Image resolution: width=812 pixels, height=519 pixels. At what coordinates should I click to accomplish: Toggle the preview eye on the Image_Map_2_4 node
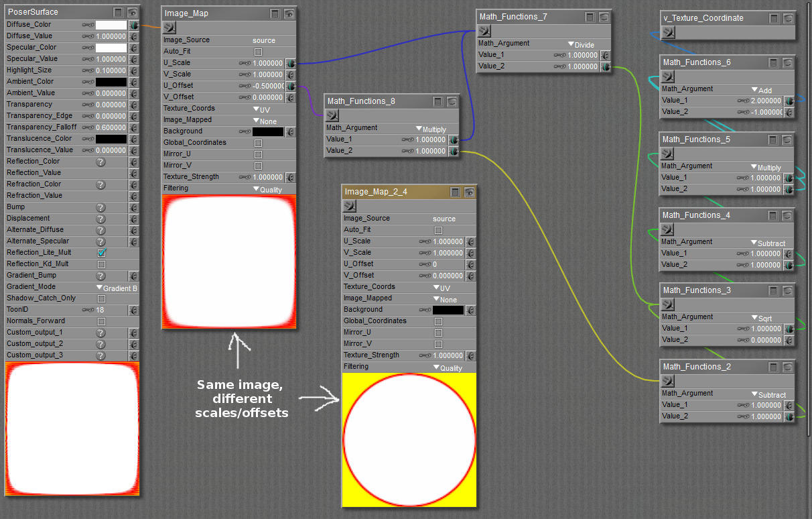[x=470, y=192]
